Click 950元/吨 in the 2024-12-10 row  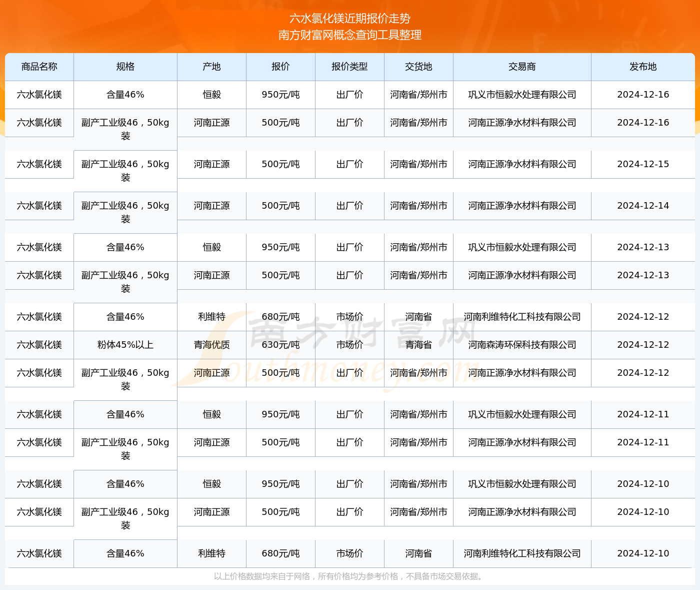(280, 484)
